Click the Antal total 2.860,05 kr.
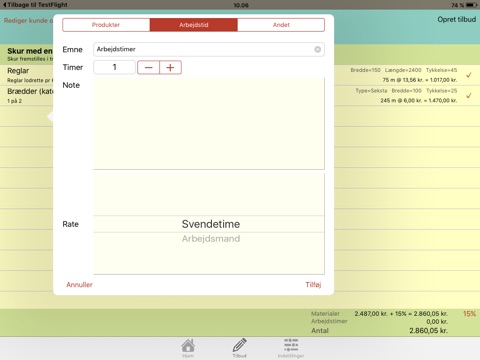The image size is (480, 360). click(x=428, y=331)
